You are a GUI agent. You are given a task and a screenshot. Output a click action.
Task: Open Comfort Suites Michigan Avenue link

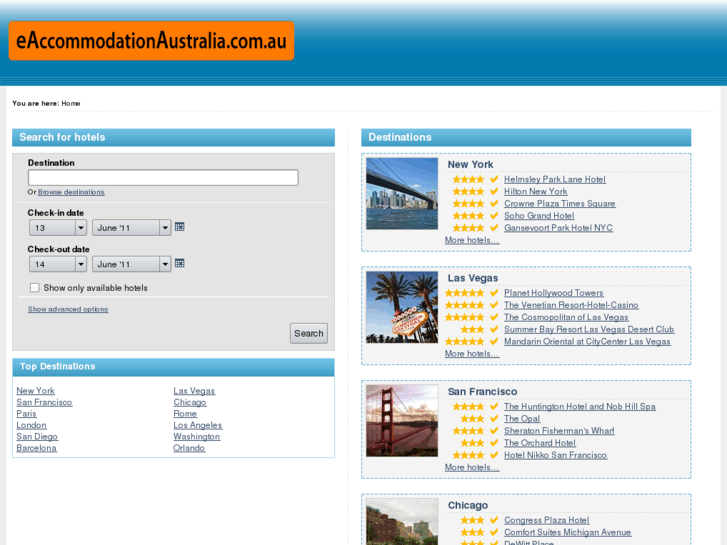[568, 532]
